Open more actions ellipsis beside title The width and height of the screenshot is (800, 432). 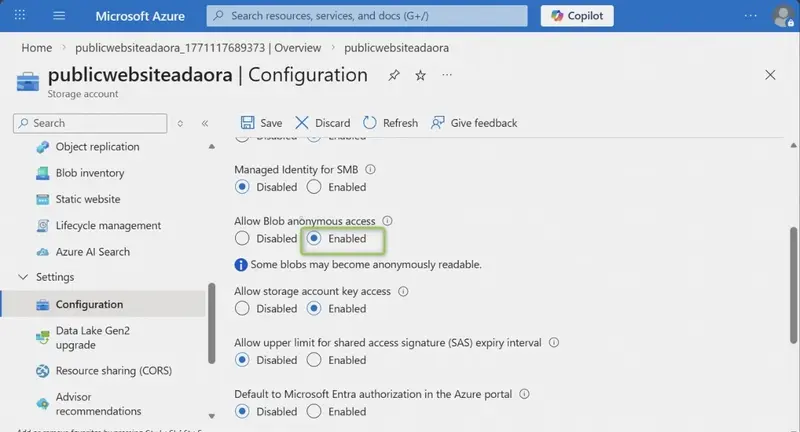coord(447,75)
